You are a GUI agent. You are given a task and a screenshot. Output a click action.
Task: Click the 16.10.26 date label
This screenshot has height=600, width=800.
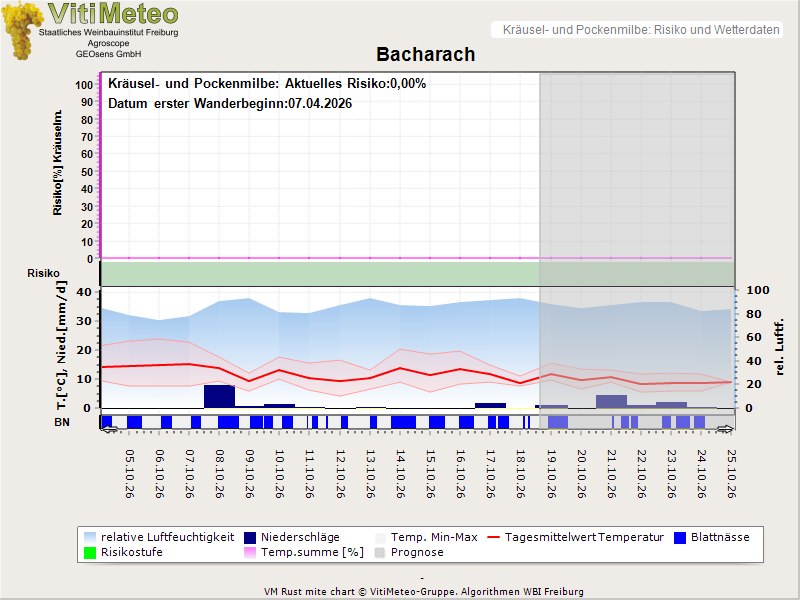tap(460, 474)
